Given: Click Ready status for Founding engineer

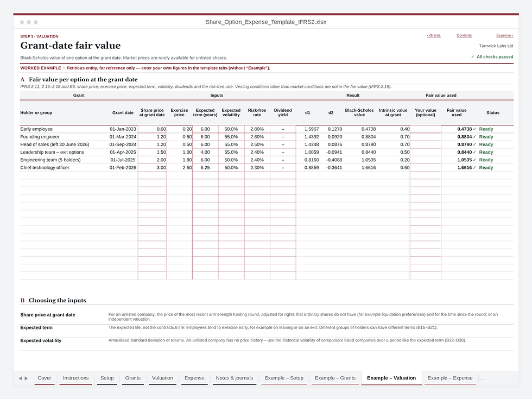Looking at the screenshot, I should coord(486,137).
